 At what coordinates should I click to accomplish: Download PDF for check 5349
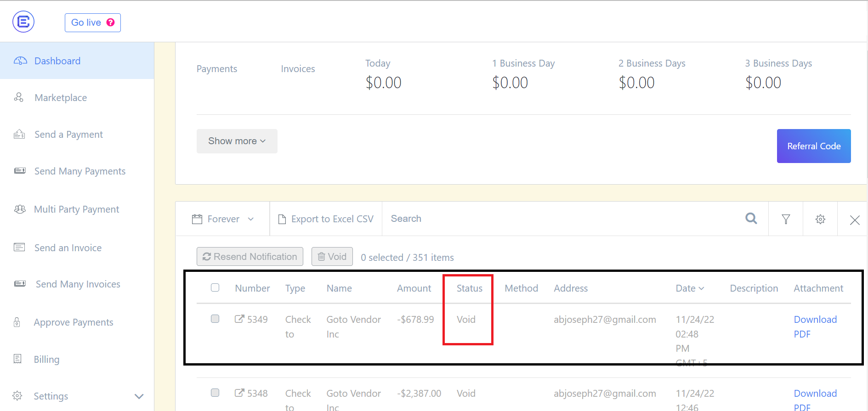(x=815, y=327)
